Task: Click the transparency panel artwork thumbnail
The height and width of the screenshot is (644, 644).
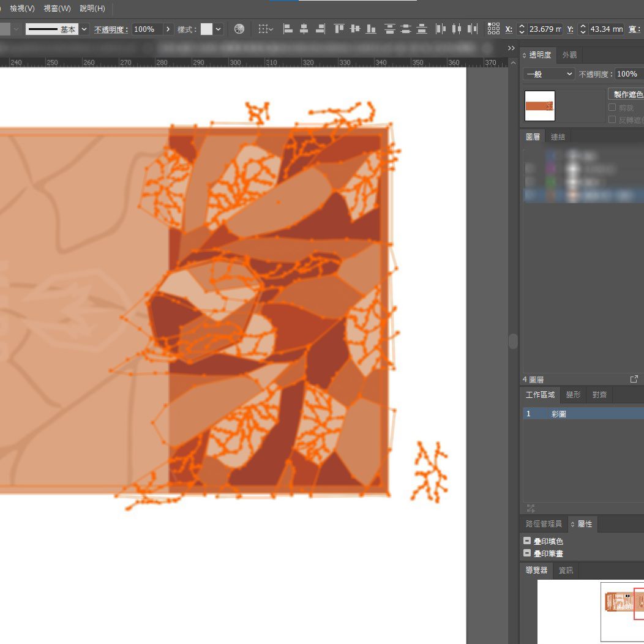Action: (540, 106)
